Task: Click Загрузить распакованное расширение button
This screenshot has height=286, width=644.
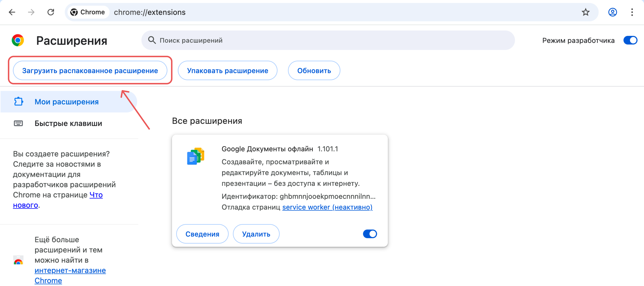Action: click(90, 70)
